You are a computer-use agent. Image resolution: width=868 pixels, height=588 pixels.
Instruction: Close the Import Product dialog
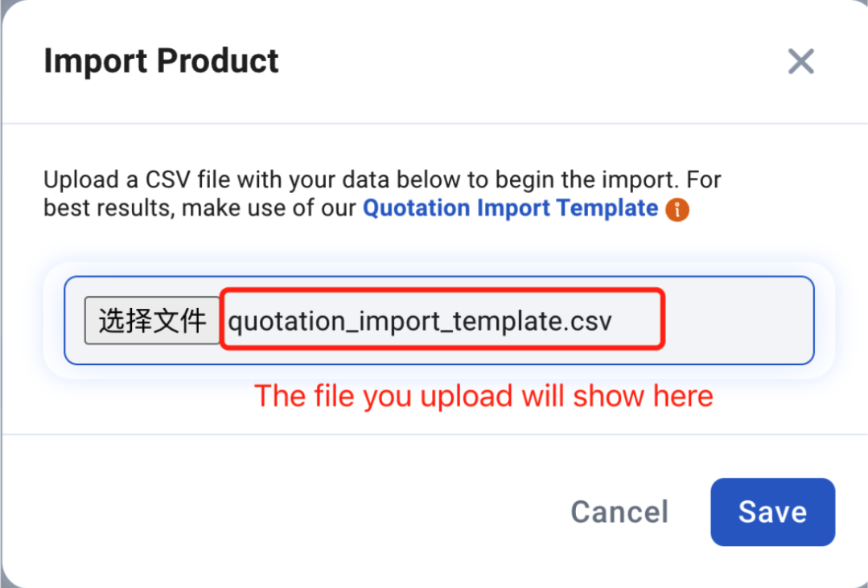click(x=800, y=61)
